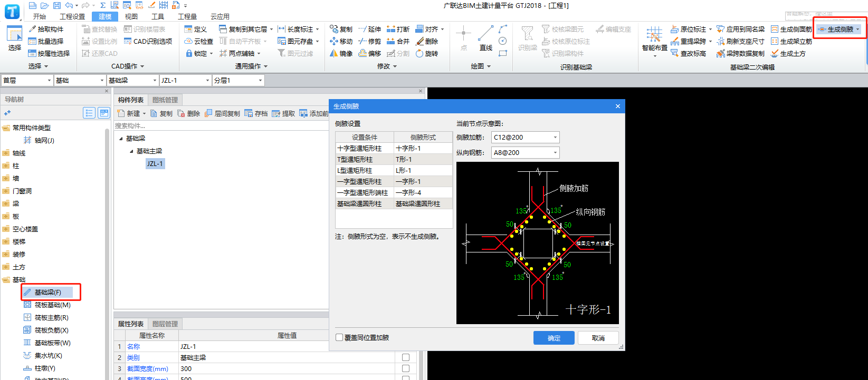The image size is (868, 380).
Task: Select the 镜像 mirror tool
Action: tap(341, 53)
